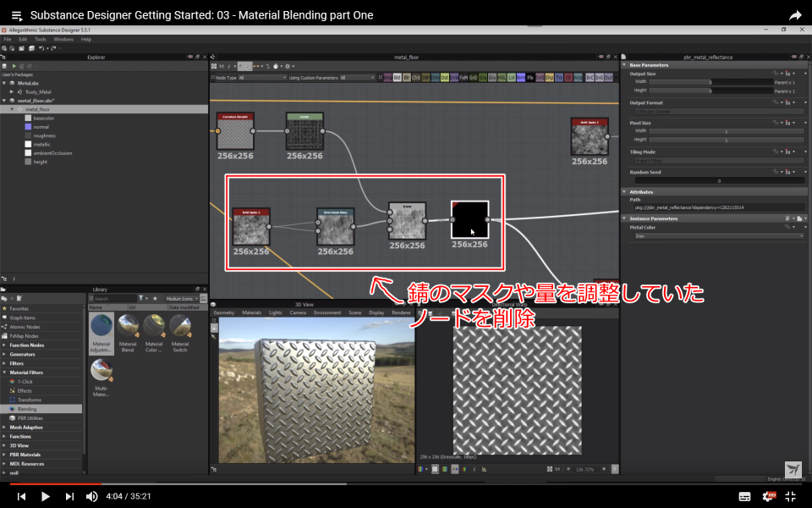This screenshot has width=812, height=508.
Task: Select the black pbr_metal_reflectance node
Action: coord(469,220)
